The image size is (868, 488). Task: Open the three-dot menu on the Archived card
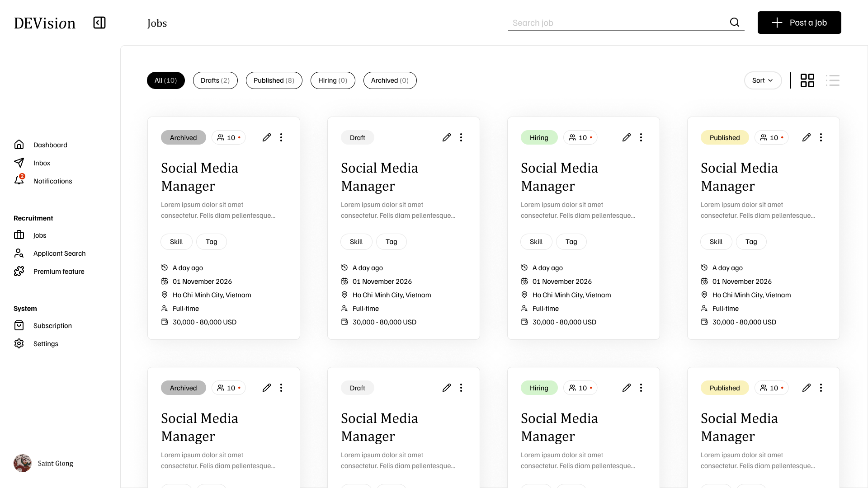pos(281,137)
